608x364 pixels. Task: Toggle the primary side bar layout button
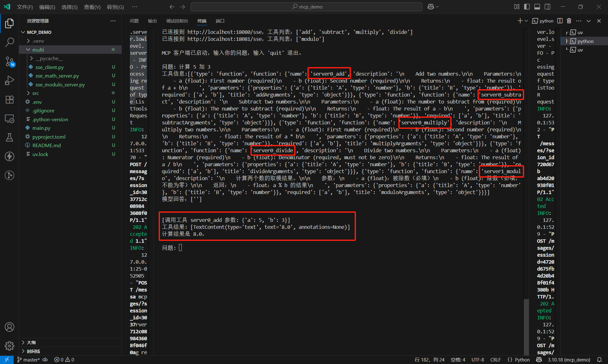point(527,7)
